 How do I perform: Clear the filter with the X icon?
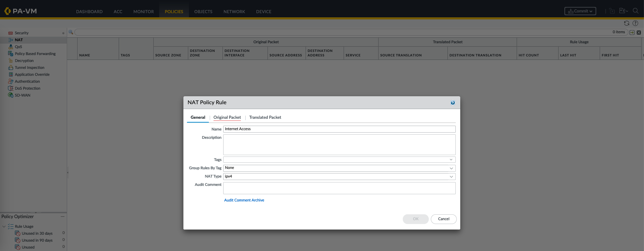click(639, 32)
